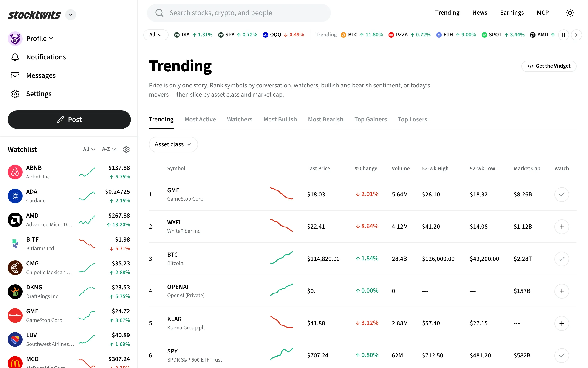Open the Watchlist All filter dropdown

pyautogui.click(x=89, y=149)
